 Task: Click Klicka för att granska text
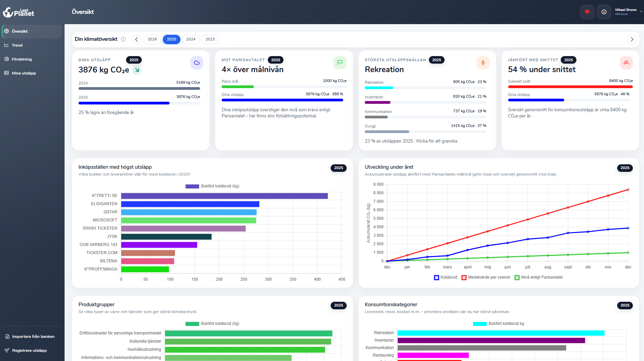(437, 141)
